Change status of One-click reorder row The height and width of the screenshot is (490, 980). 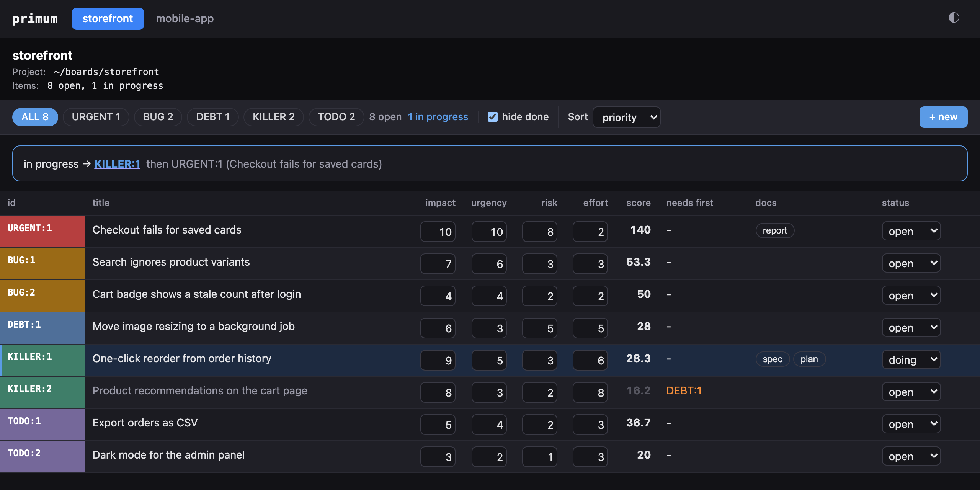[x=911, y=359]
